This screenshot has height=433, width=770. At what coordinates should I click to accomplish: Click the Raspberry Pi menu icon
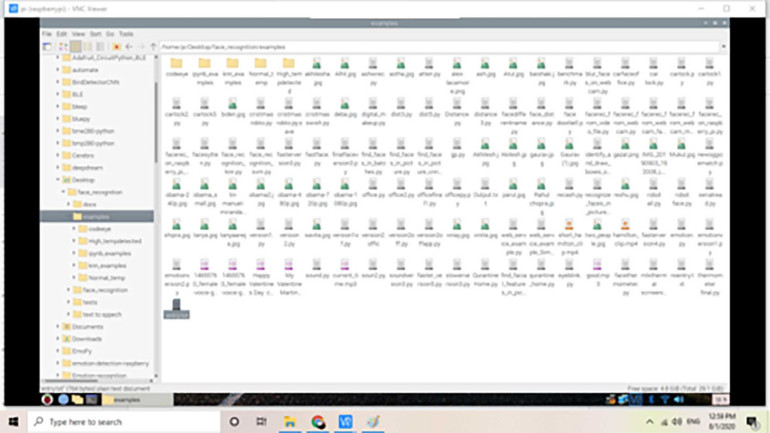tap(47, 399)
